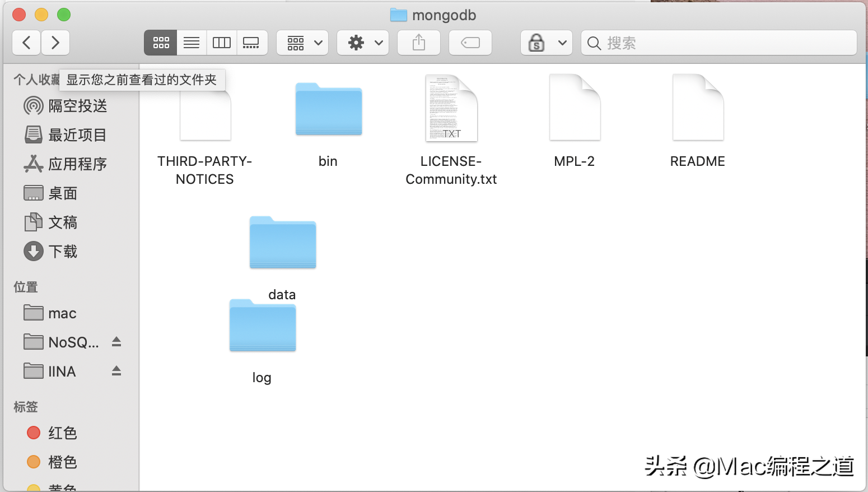Open the group-by arrangement dropdown

[302, 43]
